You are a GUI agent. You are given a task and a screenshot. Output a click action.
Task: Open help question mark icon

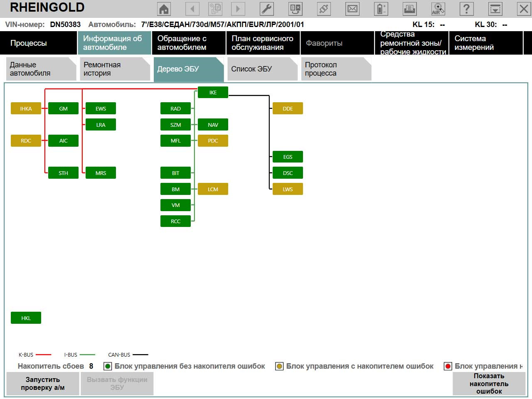(x=466, y=9)
